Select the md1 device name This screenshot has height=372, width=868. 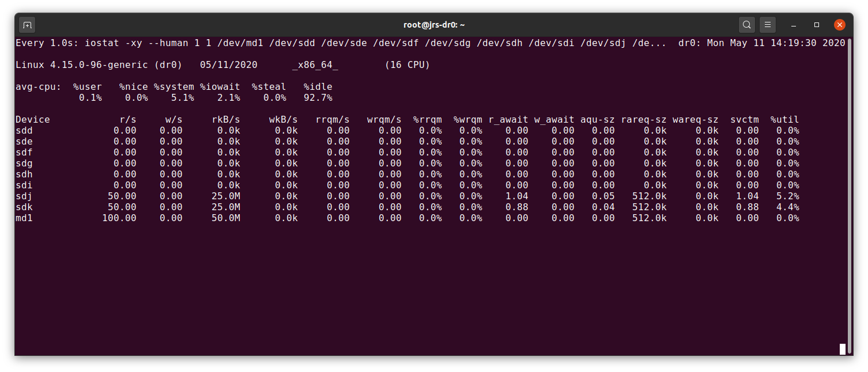coord(24,218)
